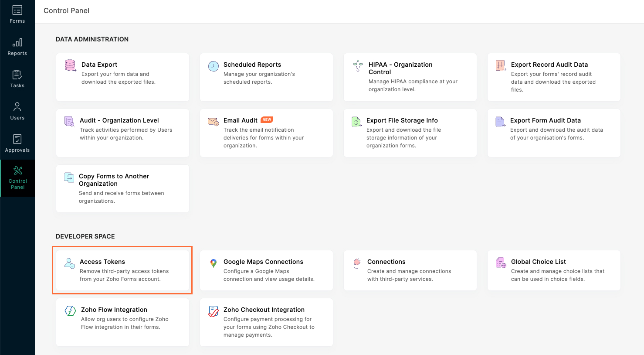This screenshot has height=355, width=644.
Task: Click the Email Audit envelope icon
Action: click(x=214, y=121)
